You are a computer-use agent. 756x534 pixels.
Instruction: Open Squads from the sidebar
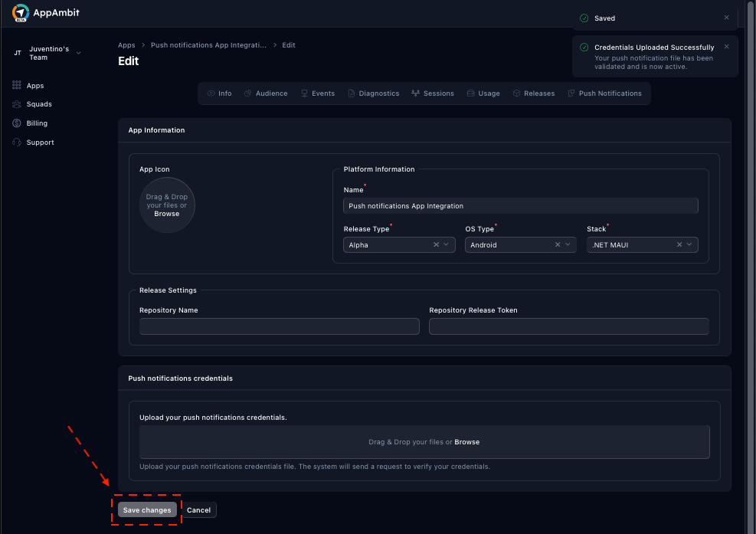coord(17,103)
